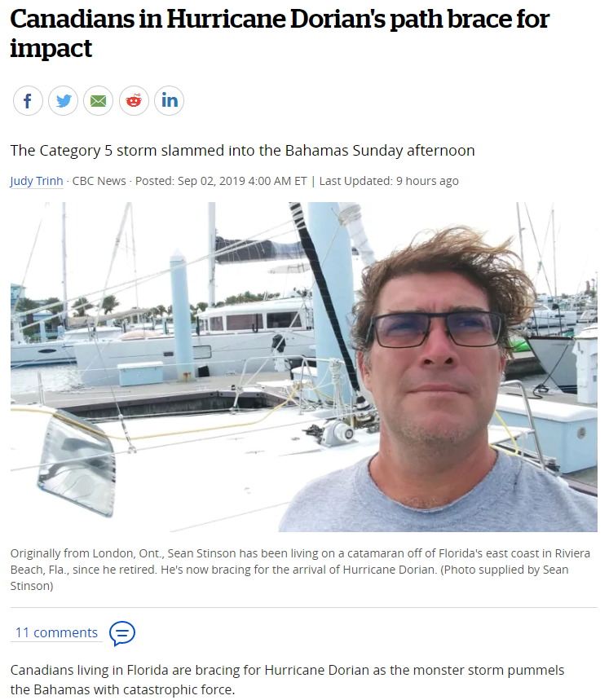Click the photo of Sean Stinson on catamaran
This screenshot has width=609, height=700.
[x=304, y=367]
